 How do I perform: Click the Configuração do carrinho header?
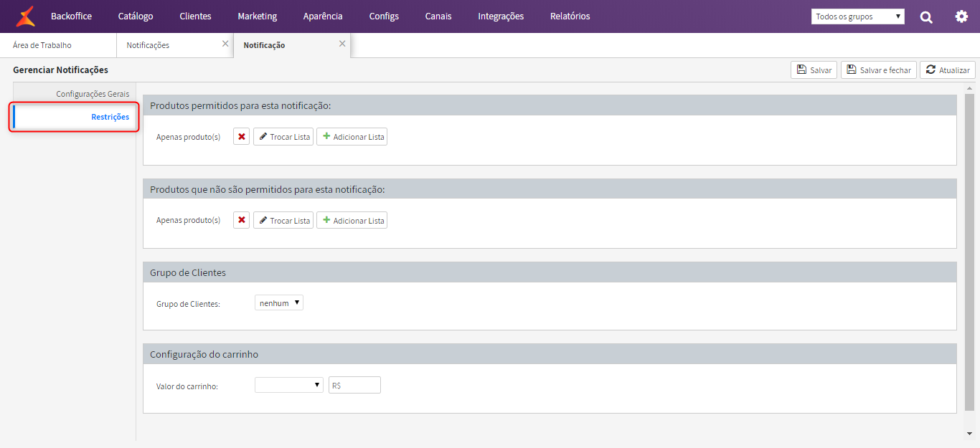pyautogui.click(x=550, y=354)
